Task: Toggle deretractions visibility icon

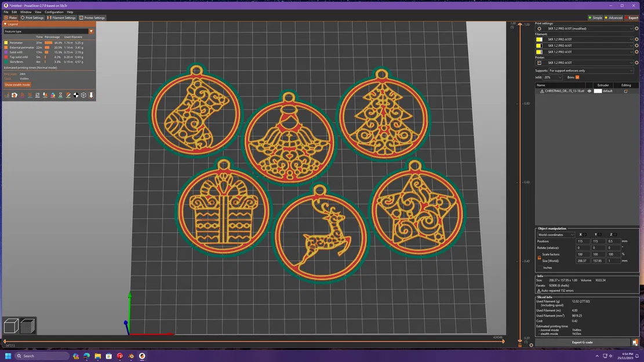Action: 30,95
